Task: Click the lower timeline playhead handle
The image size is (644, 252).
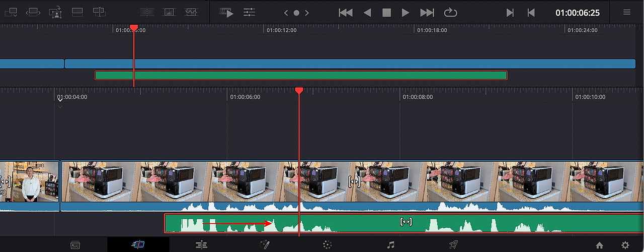Action: click(x=299, y=90)
